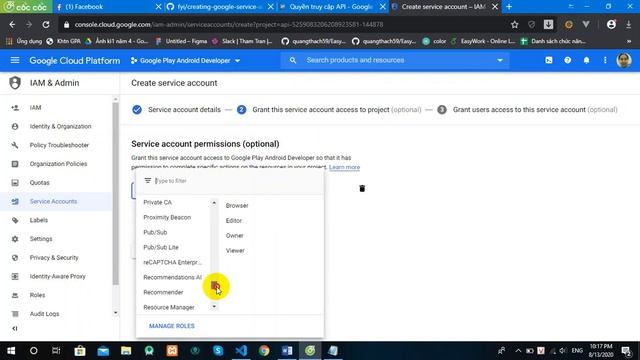This screenshot has width=640, height=360.
Task: Open Service Accounts page
Action: [x=56, y=202]
